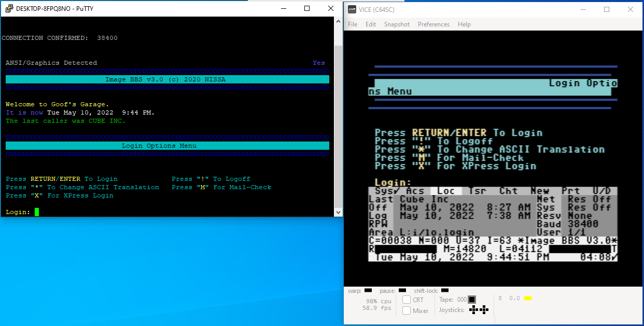Click 'Press "!" To Logoff' in PuTTY
The height and width of the screenshot is (326, 644).
click(211, 179)
